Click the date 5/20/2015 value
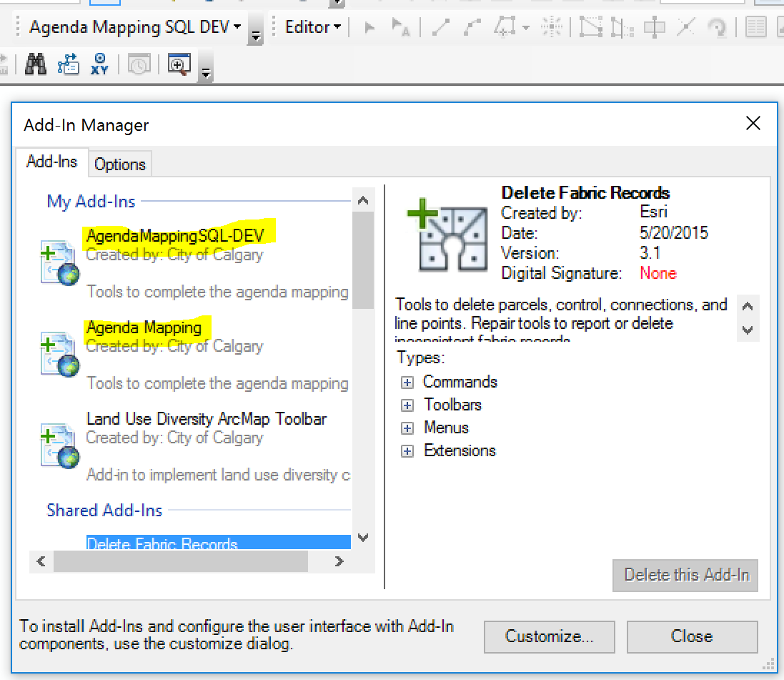 (x=674, y=232)
